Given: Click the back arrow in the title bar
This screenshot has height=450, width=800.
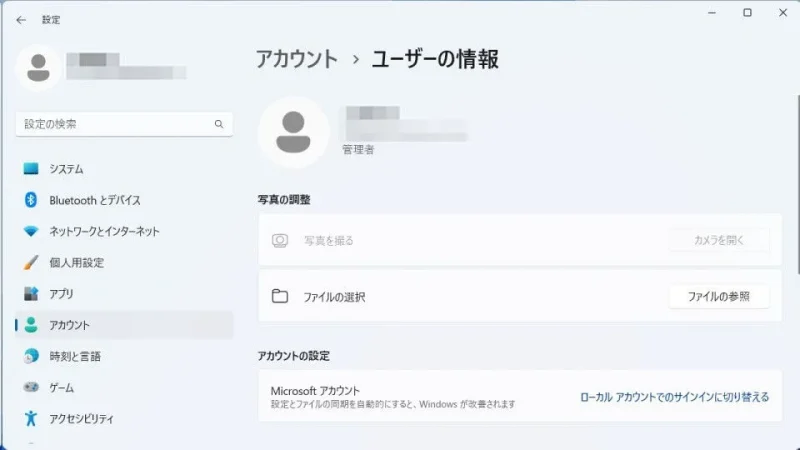Looking at the screenshot, I should coord(21,20).
